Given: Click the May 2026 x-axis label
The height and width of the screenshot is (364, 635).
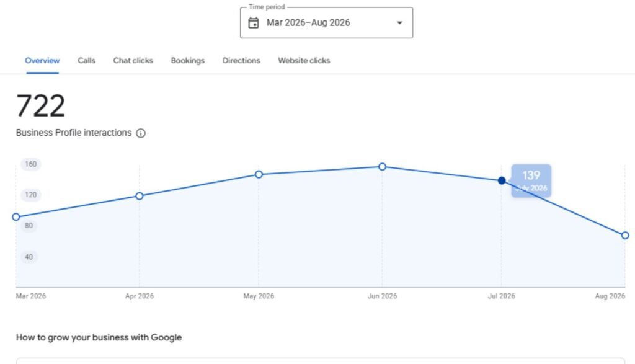Looking at the screenshot, I should point(259,296).
